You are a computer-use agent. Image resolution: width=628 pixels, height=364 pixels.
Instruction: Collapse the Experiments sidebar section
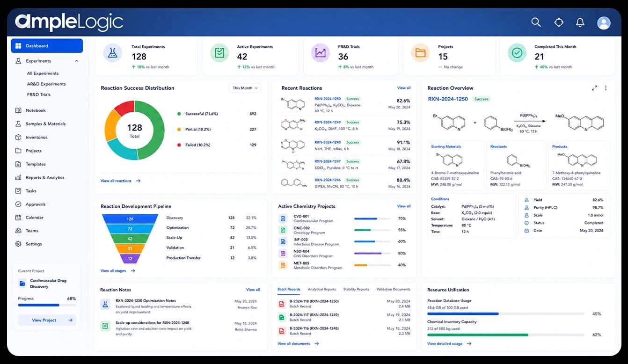[76, 61]
